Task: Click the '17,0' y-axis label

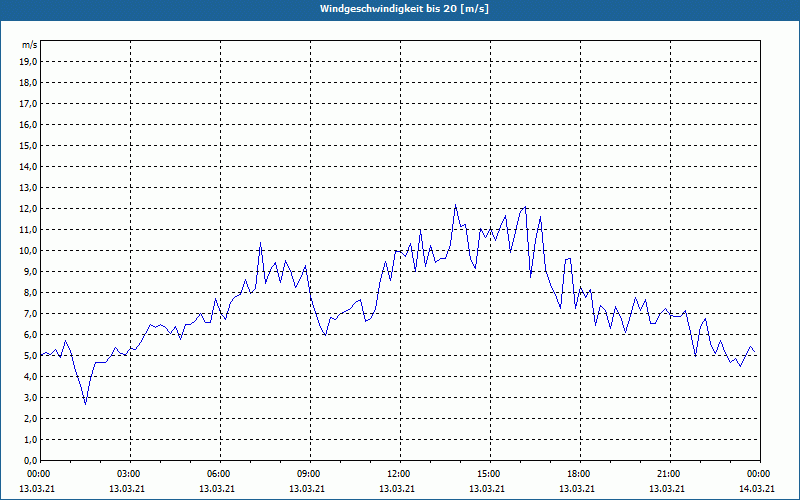Action: point(28,104)
